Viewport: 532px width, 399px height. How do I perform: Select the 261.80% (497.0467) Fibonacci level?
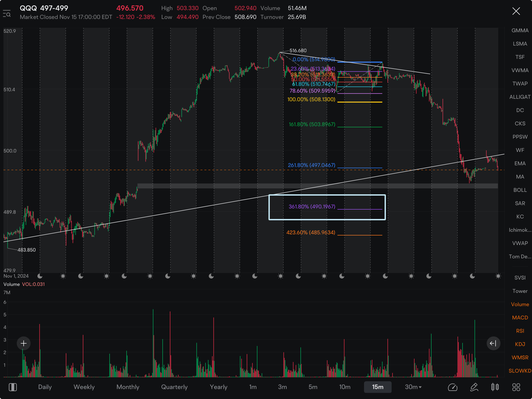312,165
